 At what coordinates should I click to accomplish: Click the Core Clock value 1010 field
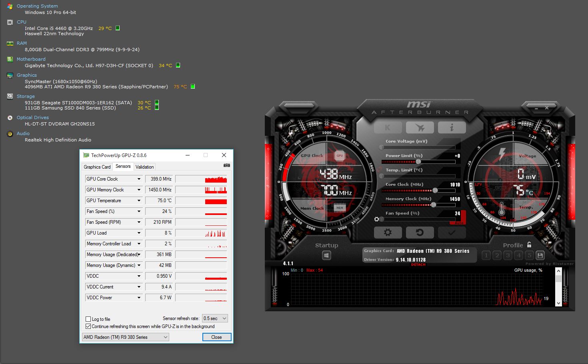point(455,185)
